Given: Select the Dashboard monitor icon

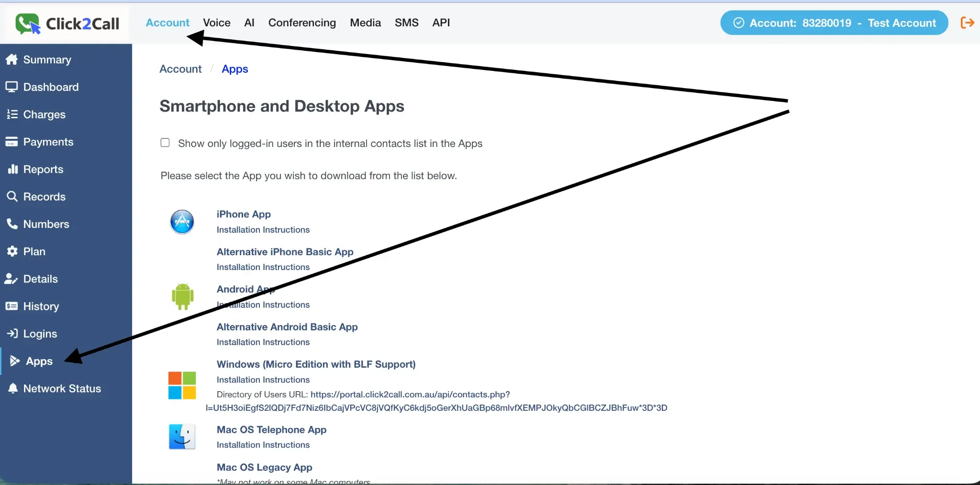Looking at the screenshot, I should pyautogui.click(x=12, y=87).
